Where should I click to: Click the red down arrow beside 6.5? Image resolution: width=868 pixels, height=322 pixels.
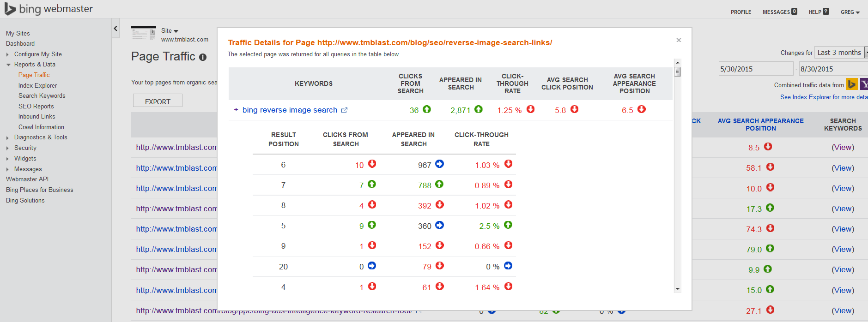(x=642, y=109)
